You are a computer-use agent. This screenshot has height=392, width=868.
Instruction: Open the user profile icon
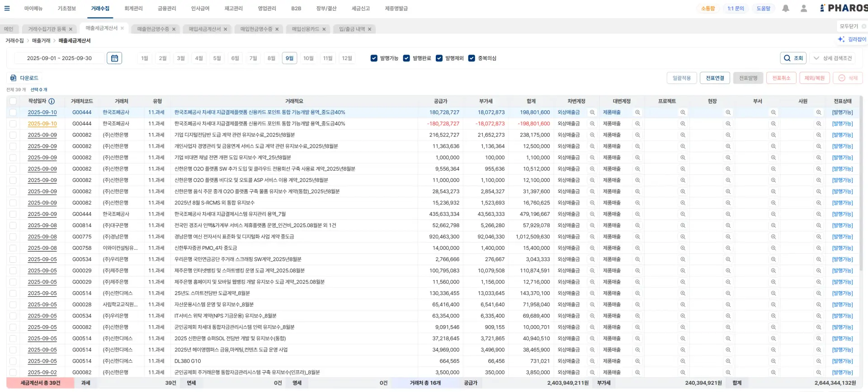(804, 8)
